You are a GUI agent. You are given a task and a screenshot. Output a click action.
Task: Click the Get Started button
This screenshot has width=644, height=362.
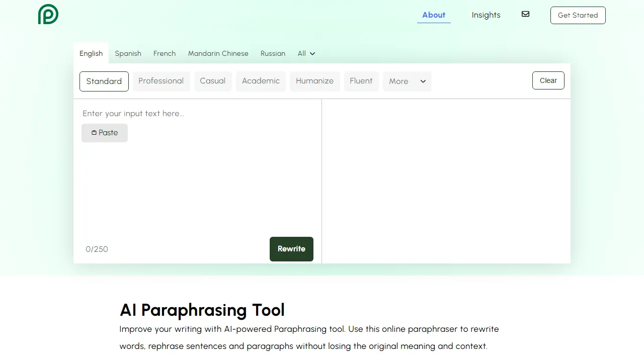click(578, 15)
